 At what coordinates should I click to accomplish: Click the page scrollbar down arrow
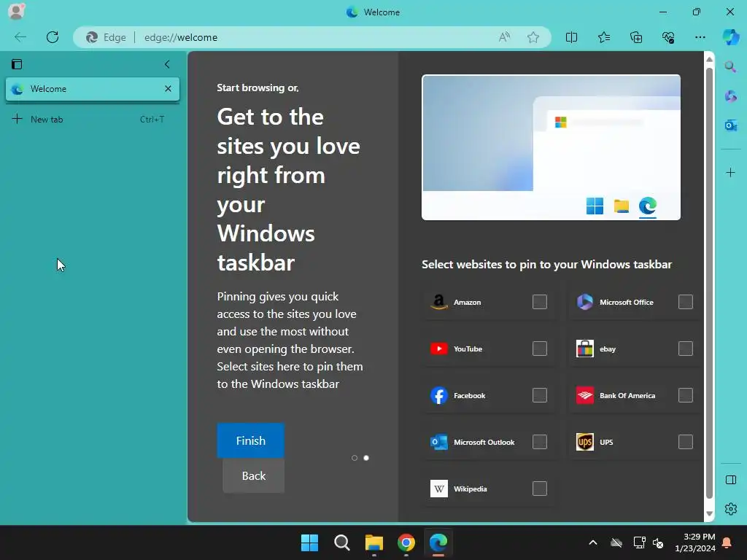click(x=709, y=513)
